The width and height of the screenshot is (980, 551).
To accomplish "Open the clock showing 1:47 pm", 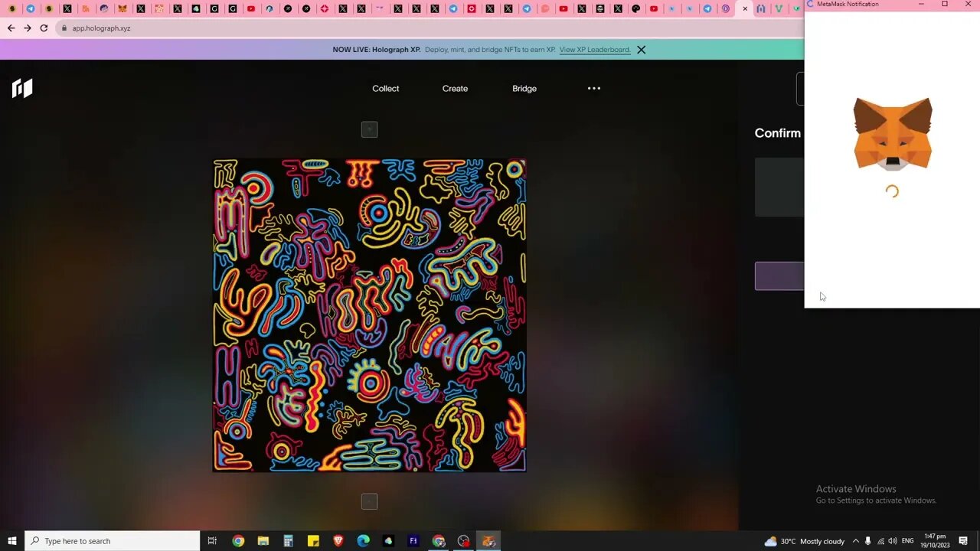I will click(x=934, y=540).
